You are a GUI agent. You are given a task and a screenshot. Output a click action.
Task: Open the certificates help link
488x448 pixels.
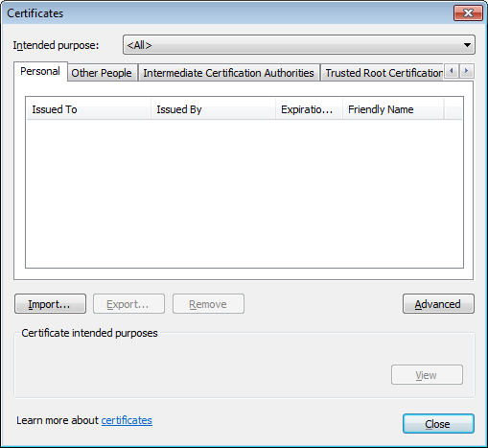point(127,420)
